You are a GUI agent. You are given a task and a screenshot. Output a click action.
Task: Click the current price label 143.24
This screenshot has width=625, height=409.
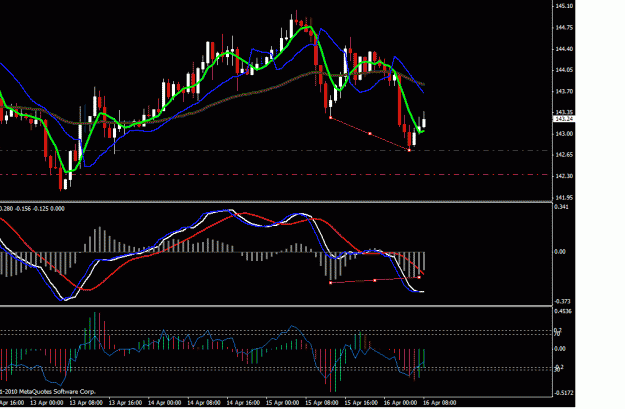pyautogui.click(x=564, y=119)
